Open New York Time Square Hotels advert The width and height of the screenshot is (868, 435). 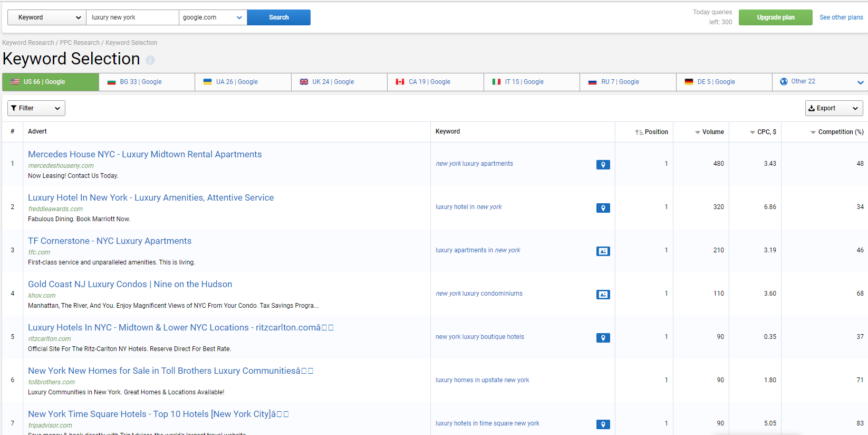pyautogui.click(x=158, y=414)
